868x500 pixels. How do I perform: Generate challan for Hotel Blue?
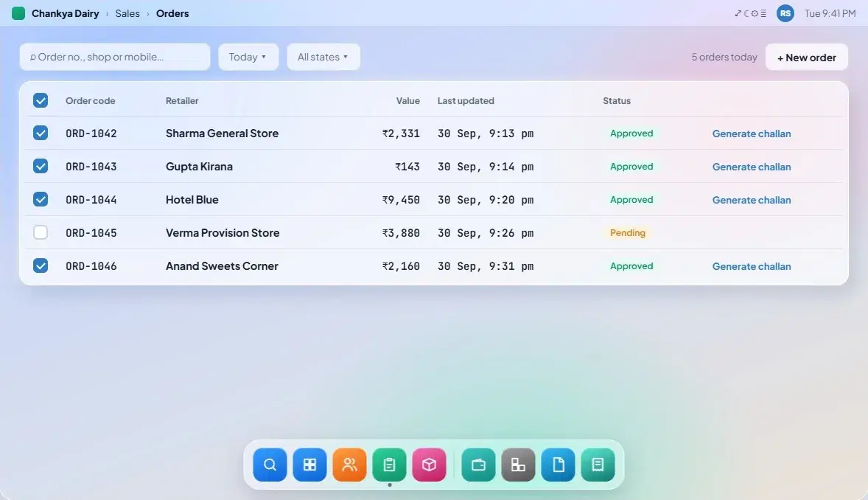(x=751, y=200)
